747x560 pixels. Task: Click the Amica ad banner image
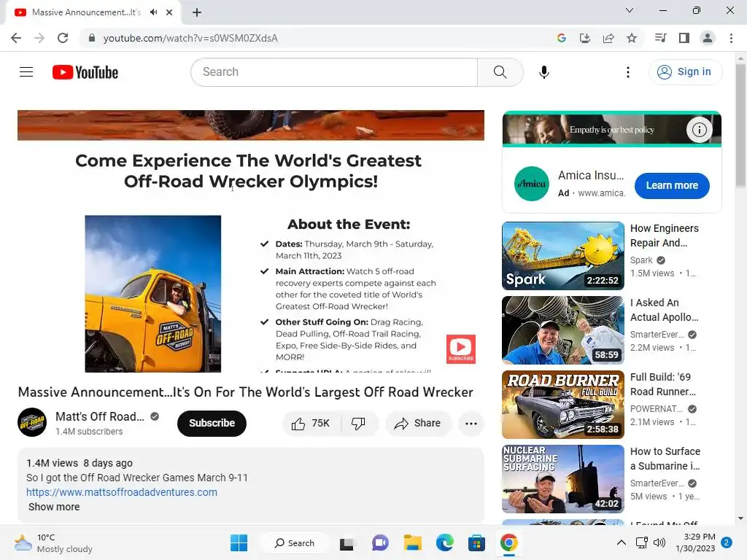click(x=612, y=129)
